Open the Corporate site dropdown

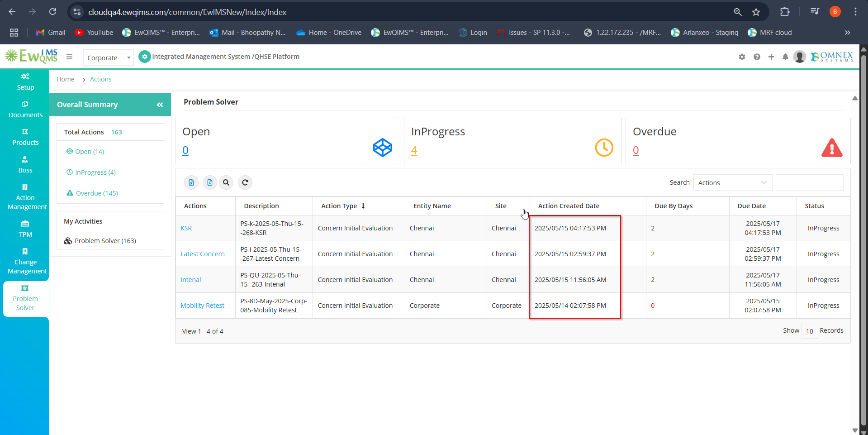109,57
